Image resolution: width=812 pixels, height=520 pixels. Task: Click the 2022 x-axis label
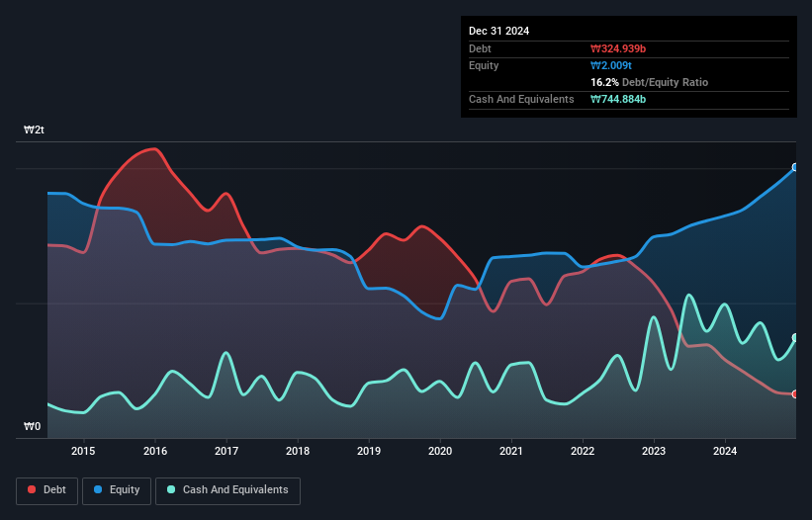click(583, 451)
